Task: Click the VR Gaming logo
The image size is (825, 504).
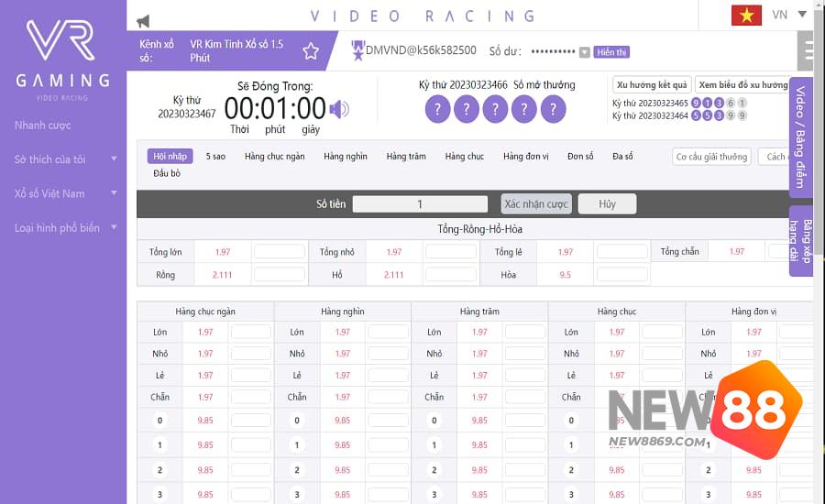Action: pos(62,57)
